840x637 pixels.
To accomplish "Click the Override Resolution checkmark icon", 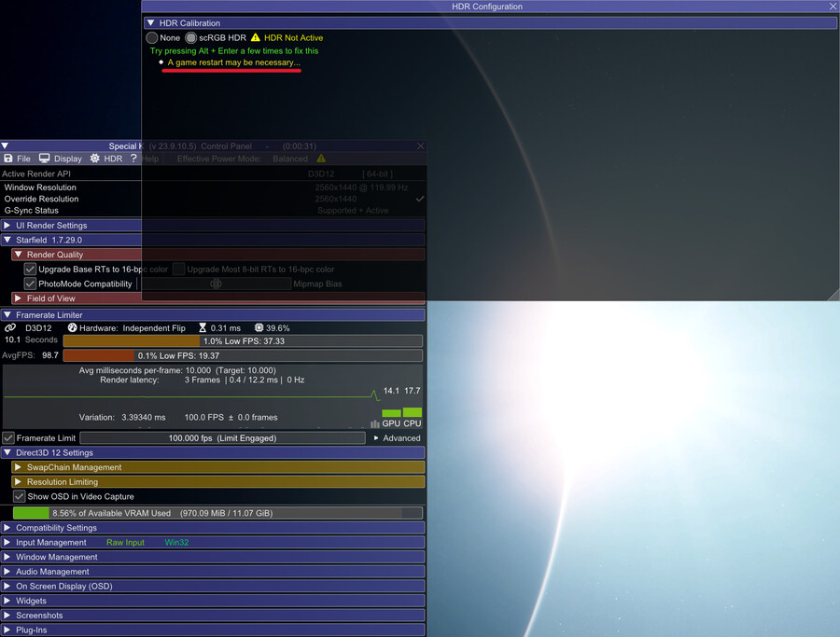I will [420, 199].
